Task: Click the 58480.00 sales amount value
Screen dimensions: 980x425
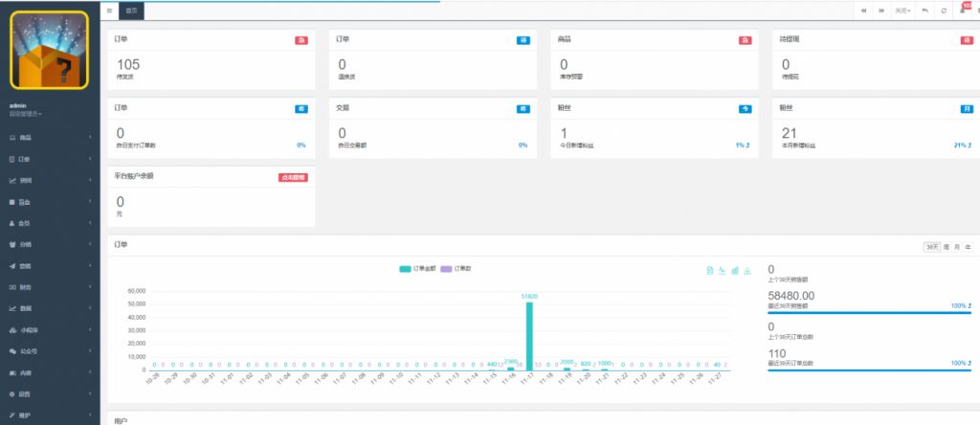Action: (x=791, y=295)
